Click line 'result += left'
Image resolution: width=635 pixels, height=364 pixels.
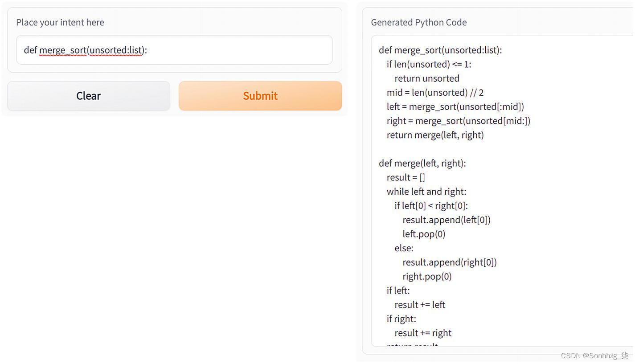[420, 305]
